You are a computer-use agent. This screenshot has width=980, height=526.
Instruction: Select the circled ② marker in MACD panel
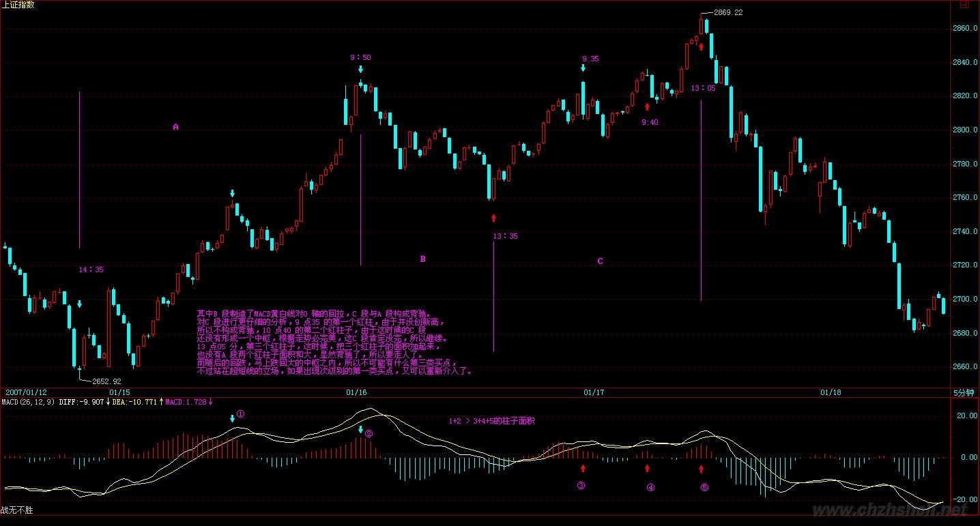tap(369, 433)
